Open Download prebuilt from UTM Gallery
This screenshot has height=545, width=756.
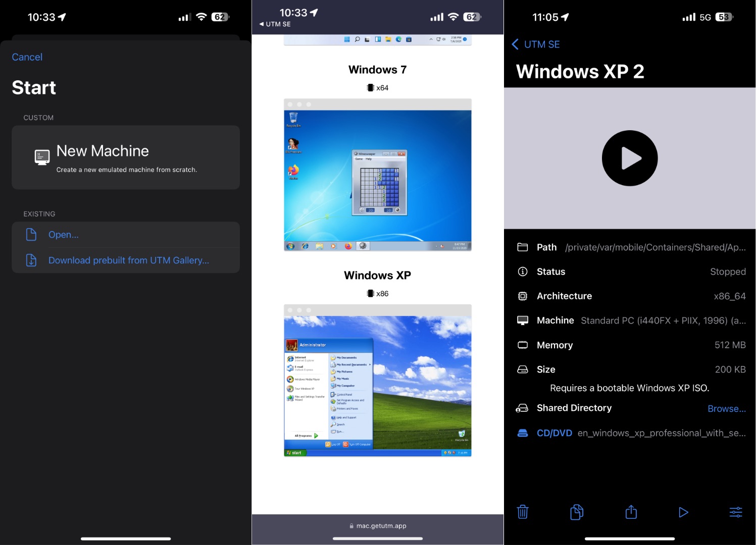point(128,260)
